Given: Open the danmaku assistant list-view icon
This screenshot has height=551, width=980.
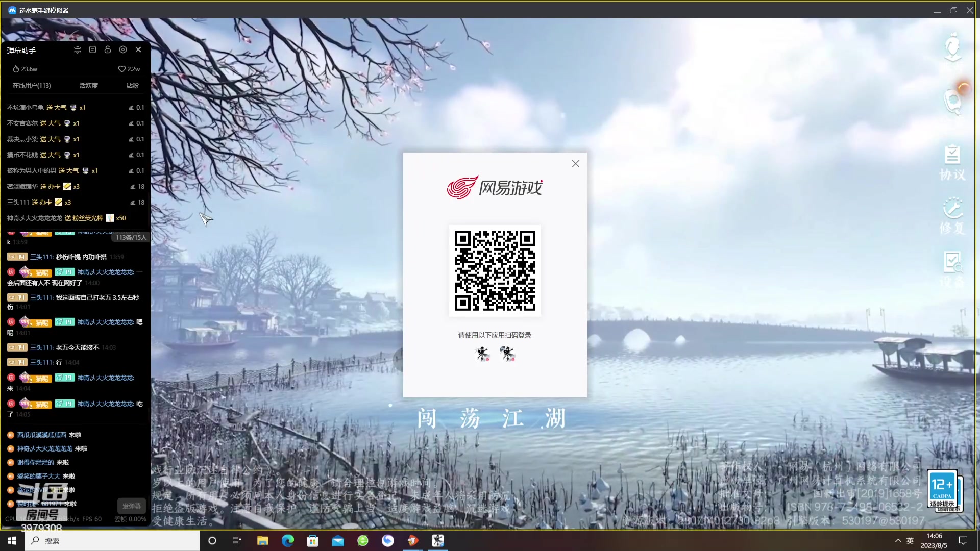Looking at the screenshot, I should click(x=92, y=49).
